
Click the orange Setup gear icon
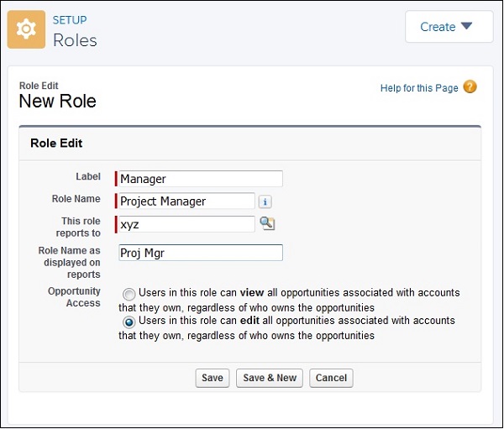coord(26,30)
